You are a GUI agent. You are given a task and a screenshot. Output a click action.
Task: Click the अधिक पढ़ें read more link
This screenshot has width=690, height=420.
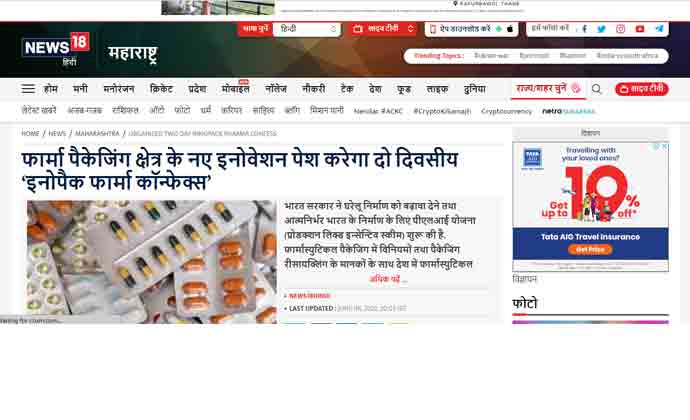pyautogui.click(x=388, y=279)
